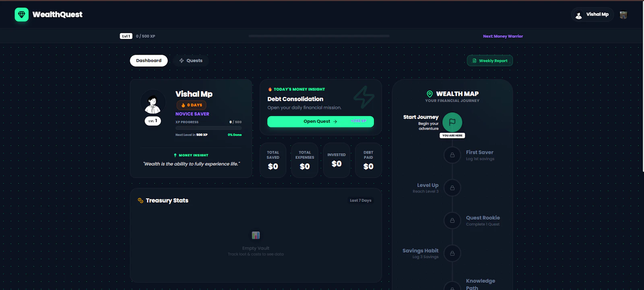Click the Quest Rookie milestone label
This screenshot has width=644, height=290.
pos(483,218)
